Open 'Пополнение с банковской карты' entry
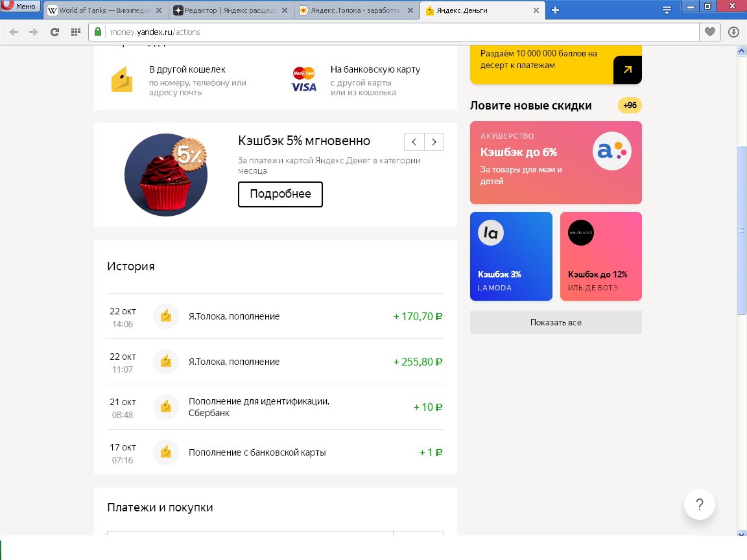Screen dimensions: 747x560 276,452
